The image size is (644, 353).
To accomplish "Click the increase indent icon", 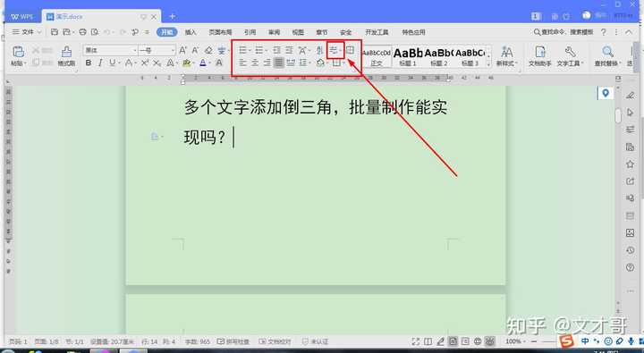I will pyautogui.click(x=289, y=50).
